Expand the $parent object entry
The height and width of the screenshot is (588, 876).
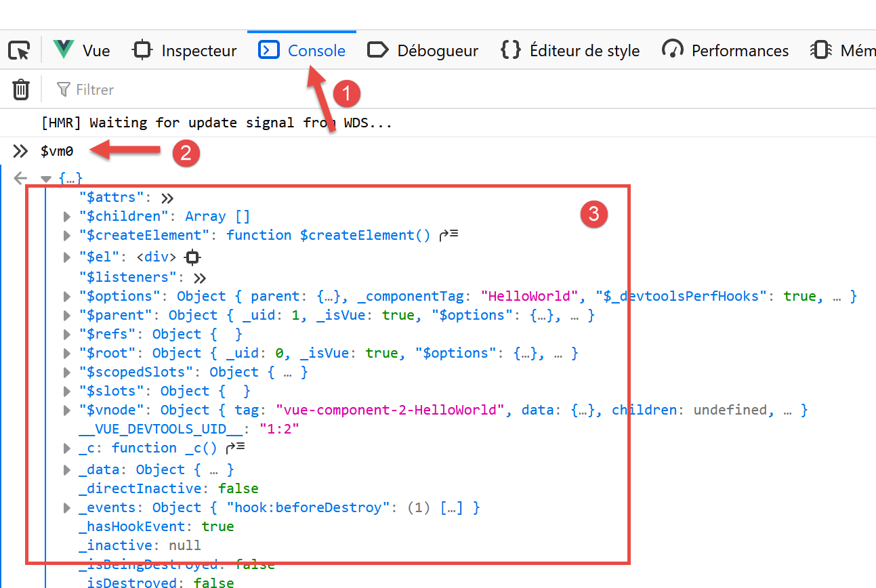(66, 316)
